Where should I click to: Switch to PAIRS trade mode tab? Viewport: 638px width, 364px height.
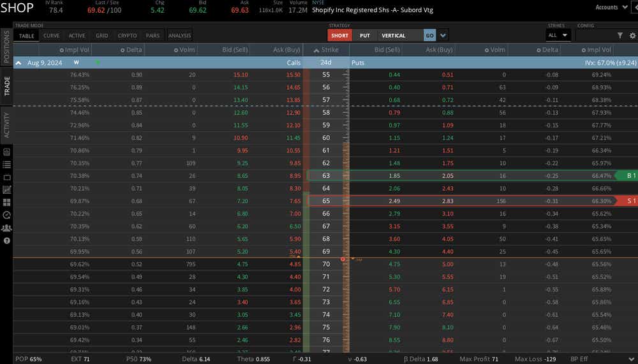(x=152, y=36)
